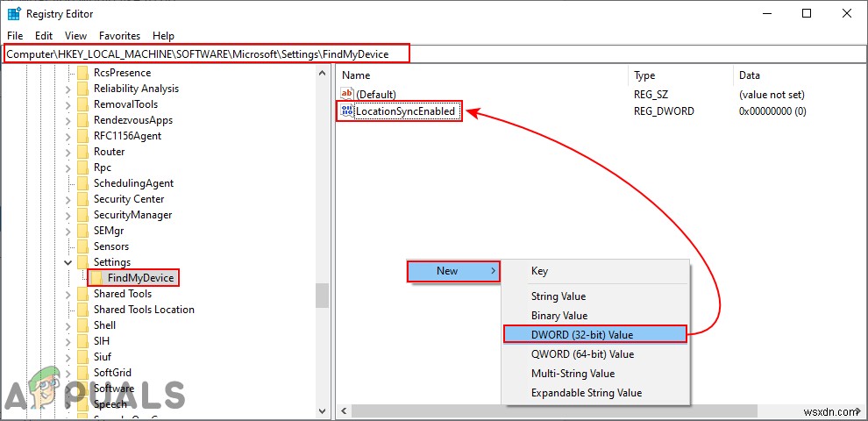Click the registry path address bar
The height and width of the screenshot is (421, 868).
coord(433,54)
